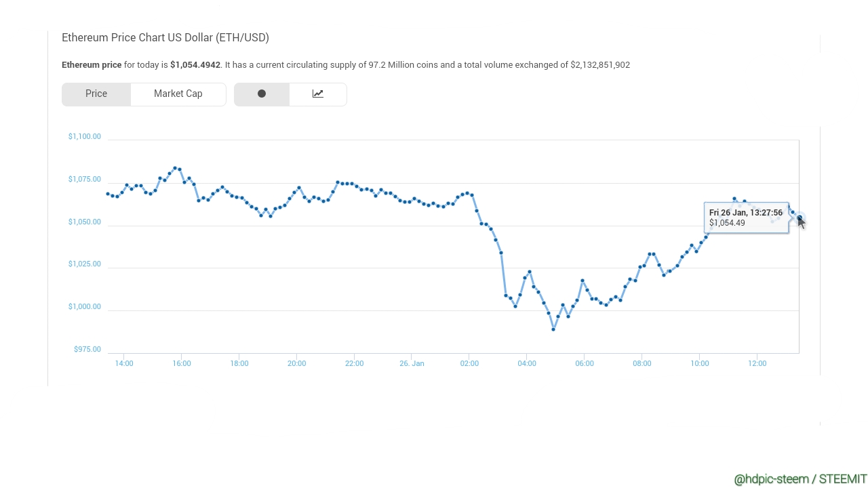Click the 10:00 time axis label
Screen dimensions: 868x488
coord(700,364)
